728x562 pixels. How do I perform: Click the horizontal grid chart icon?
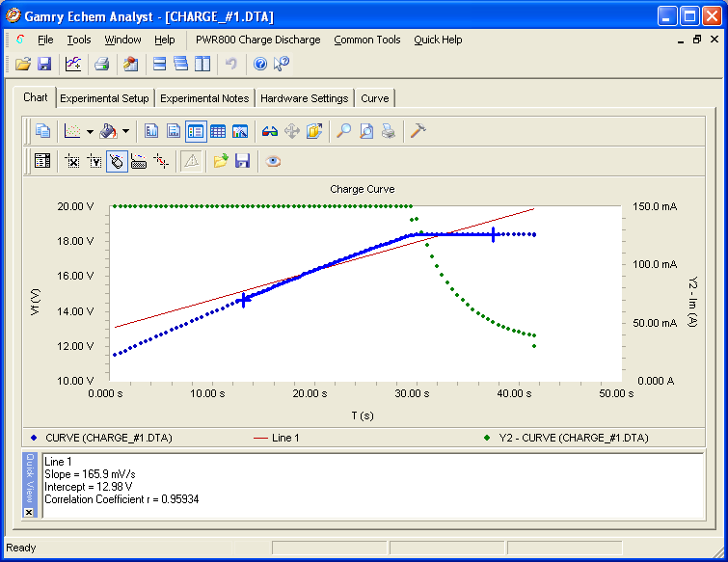pos(174,131)
